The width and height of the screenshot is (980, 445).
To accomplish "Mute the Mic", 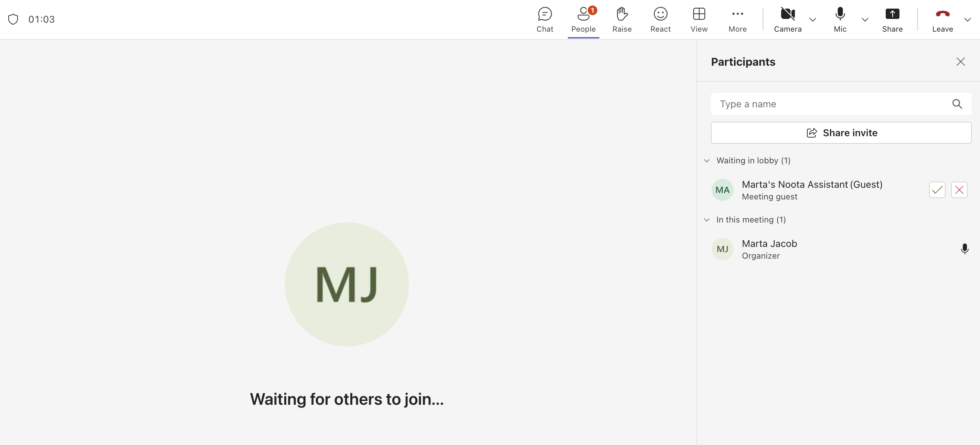I will pos(840,14).
